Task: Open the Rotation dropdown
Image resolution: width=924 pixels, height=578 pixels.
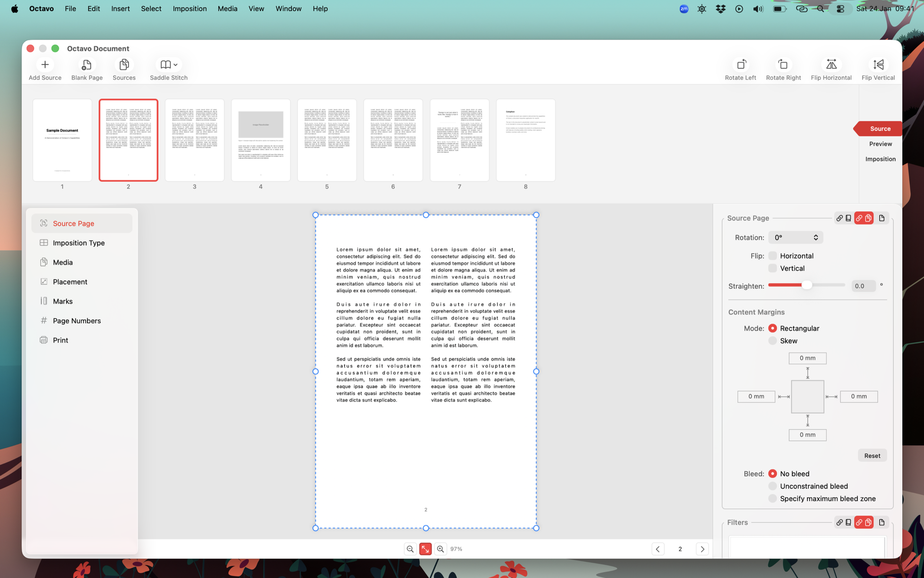Action: click(x=796, y=237)
